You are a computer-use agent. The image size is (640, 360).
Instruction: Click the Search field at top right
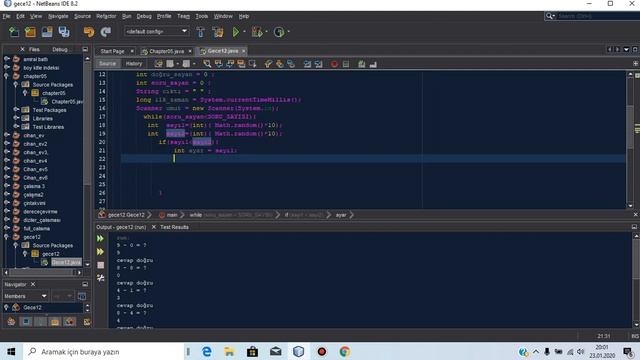(592, 16)
